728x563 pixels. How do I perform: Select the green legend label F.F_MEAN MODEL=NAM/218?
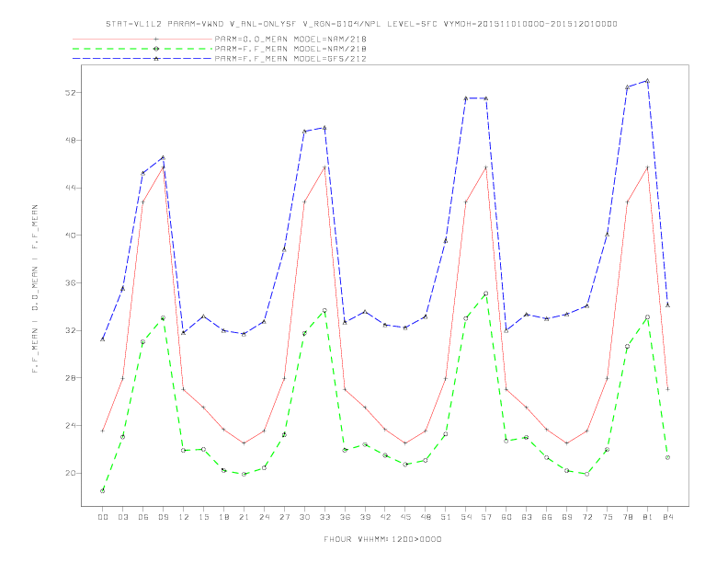click(290, 49)
